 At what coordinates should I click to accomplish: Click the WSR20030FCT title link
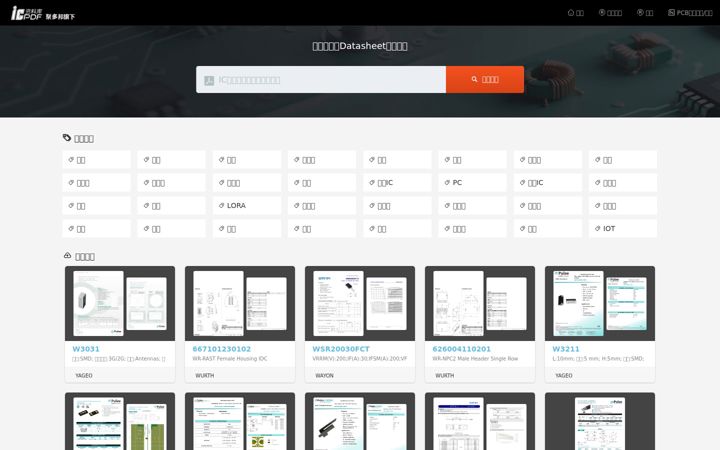(341, 349)
